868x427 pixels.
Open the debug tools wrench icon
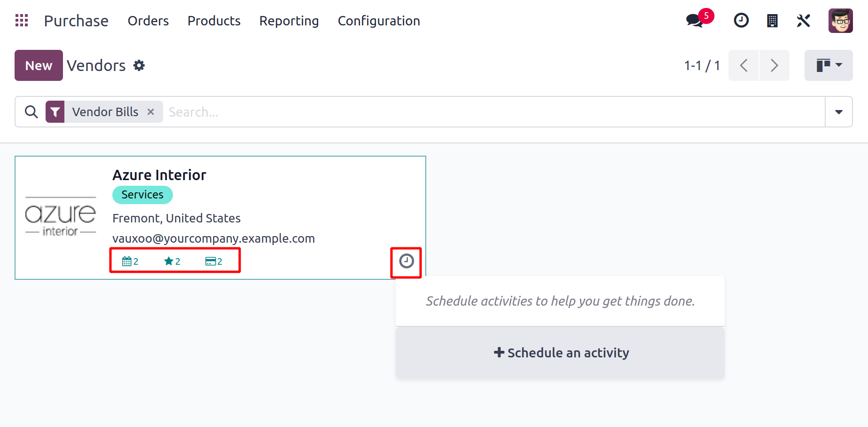804,21
